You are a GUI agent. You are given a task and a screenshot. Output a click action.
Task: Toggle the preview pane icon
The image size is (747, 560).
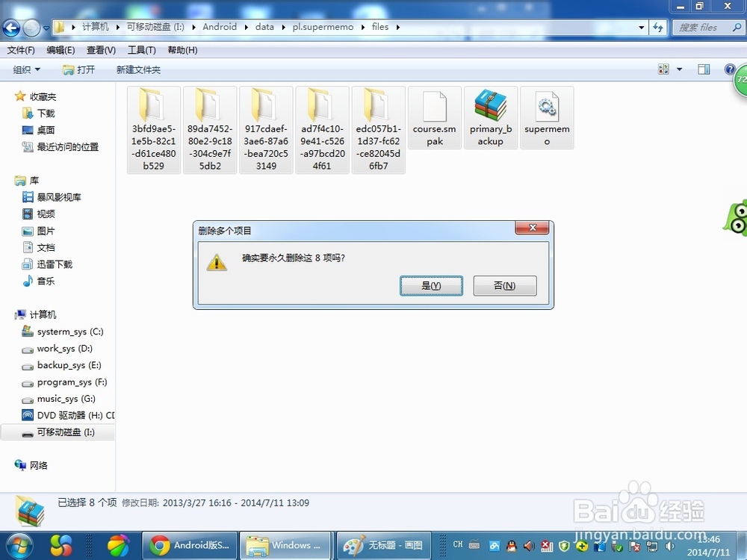(704, 69)
